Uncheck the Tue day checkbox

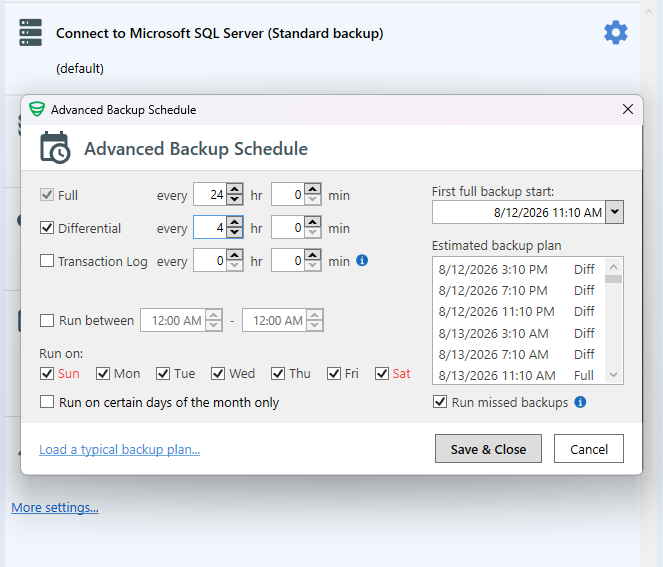pyautogui.click(x=163, y=374)
